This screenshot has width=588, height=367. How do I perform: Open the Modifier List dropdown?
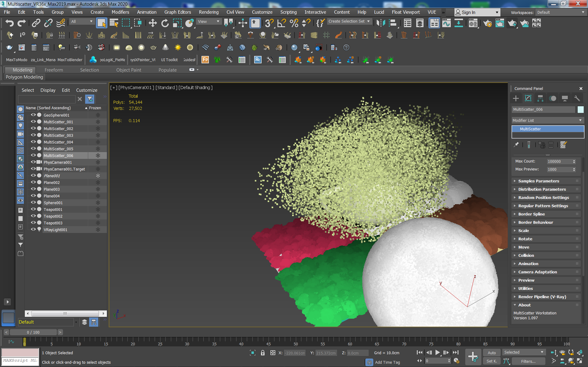(x=548, y=120)
